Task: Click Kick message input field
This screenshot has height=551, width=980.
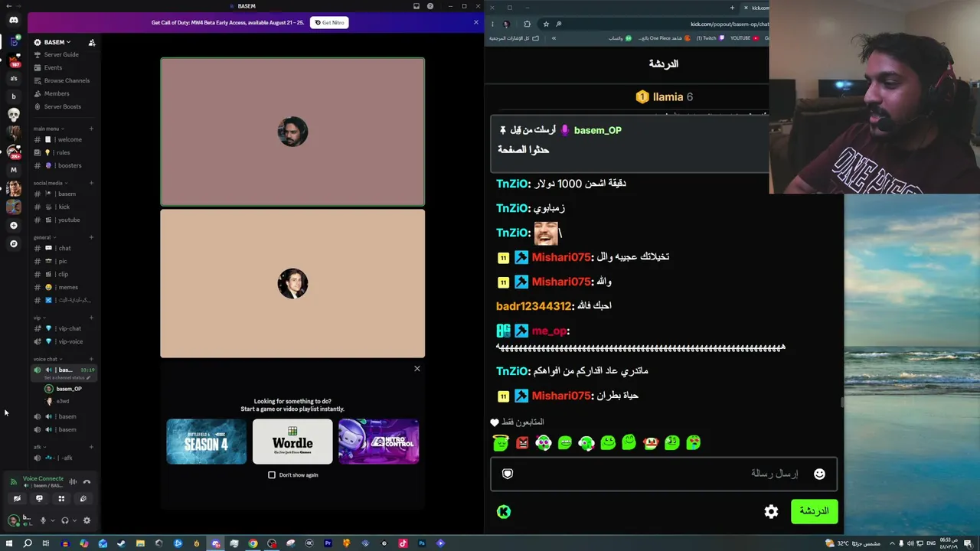Action: point(664,474)
